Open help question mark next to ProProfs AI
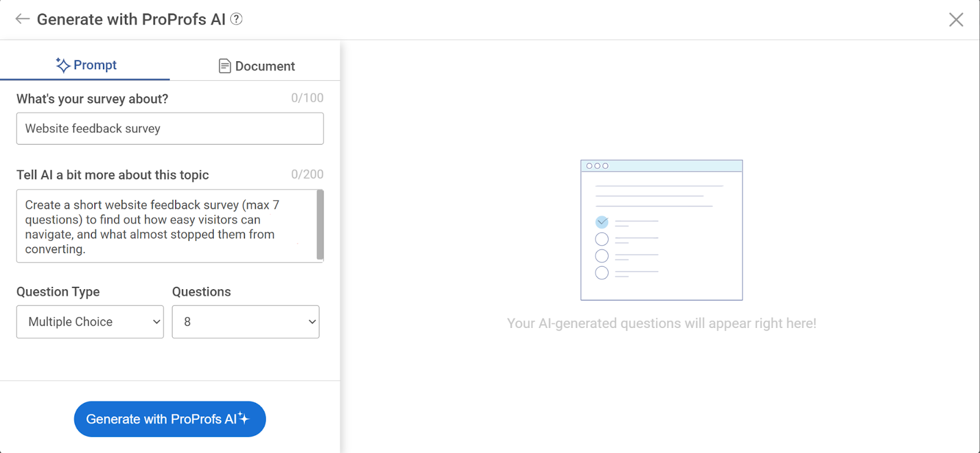Image resolution: width=980 pixels, height=453 pixels. point(236,19)
